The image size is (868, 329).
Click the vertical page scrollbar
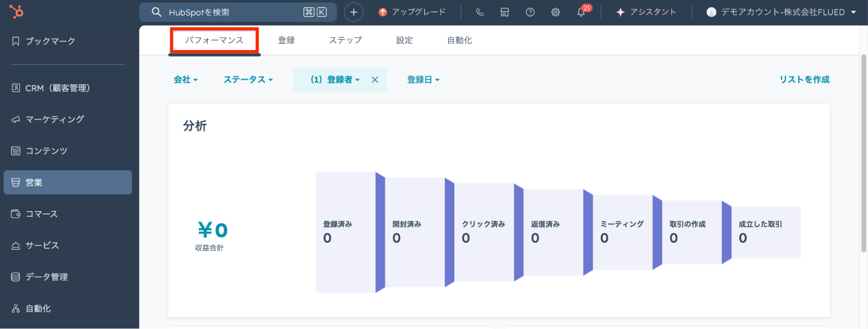click(863, 152)
